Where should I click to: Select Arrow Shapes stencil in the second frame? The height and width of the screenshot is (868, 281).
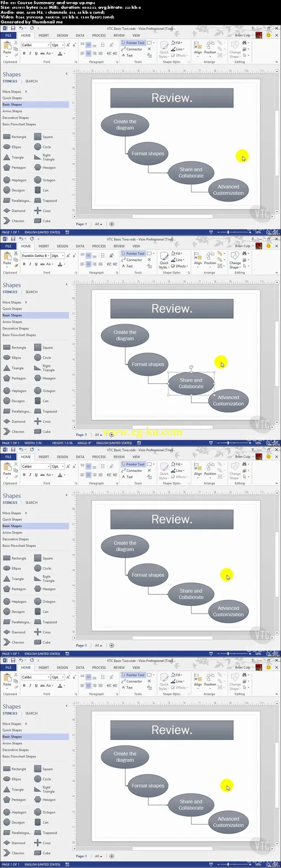coord(12,322)
